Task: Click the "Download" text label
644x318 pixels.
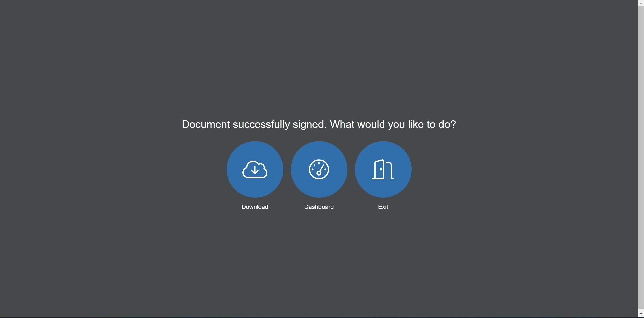Action: (255, 207)
